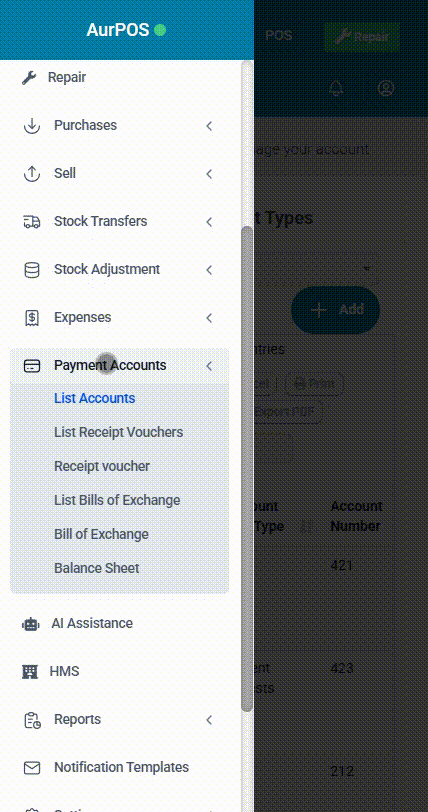Click the Repair wrench icon in sidebar
The width and height of the screenshot is (428, 812).
point(29,78)
